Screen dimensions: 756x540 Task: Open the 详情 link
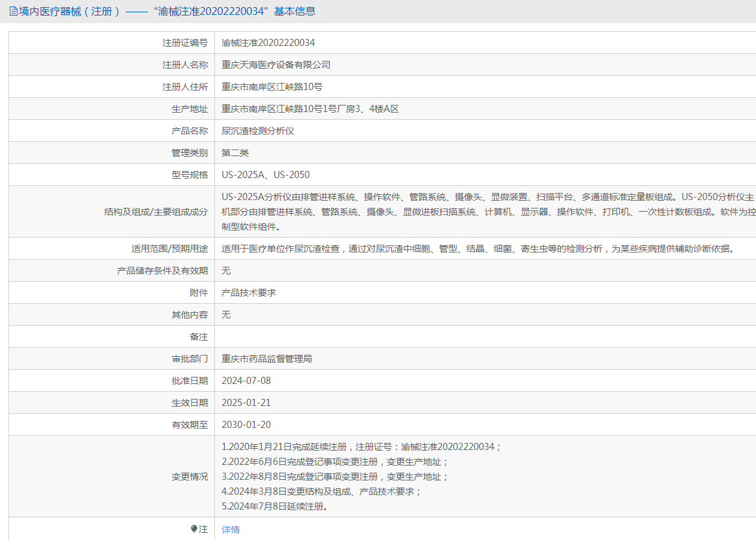tap(231, 530)
